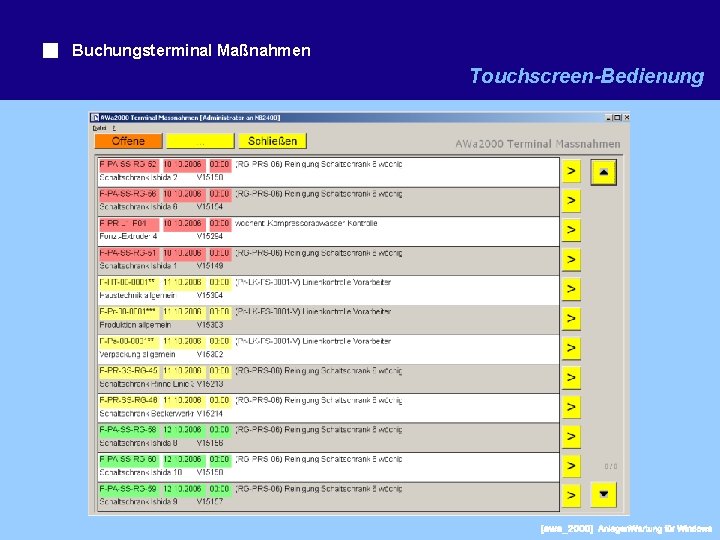Select the 'Schaltschrank Ishida 8' entry text
The width and height of the screenshot is (720, 540).
point(138,443)
